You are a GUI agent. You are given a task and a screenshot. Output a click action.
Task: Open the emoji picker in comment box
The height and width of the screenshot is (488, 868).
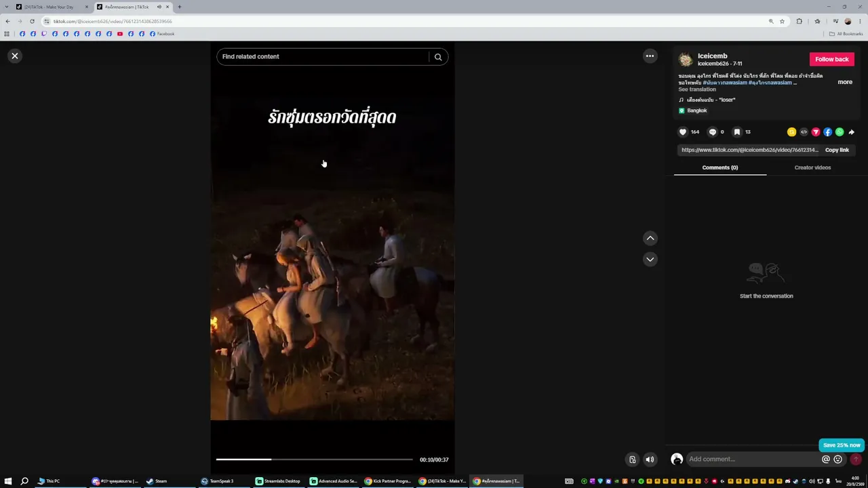pos(838,460)
